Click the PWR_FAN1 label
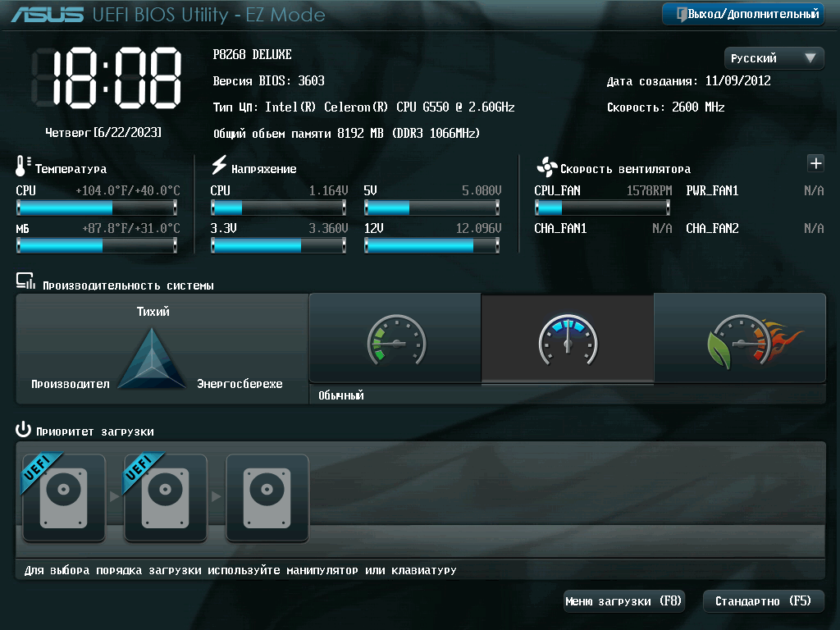 pyautogui.click(x=713, y=190)
